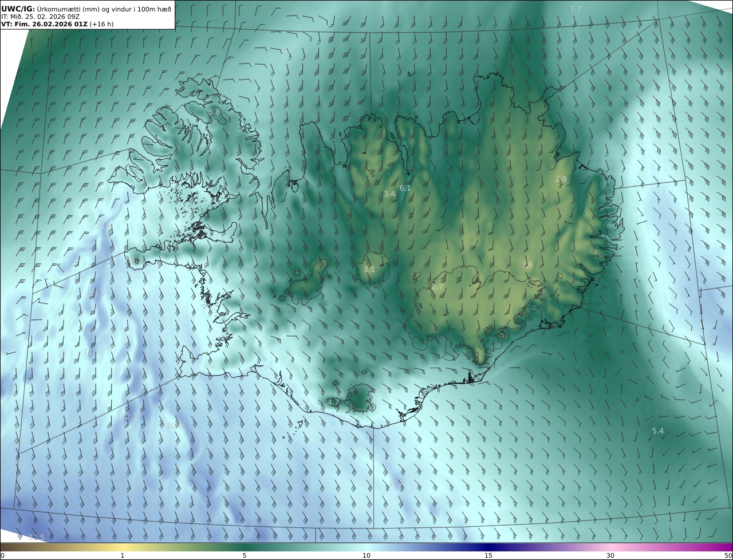Click the '(+16 h)' forecast offset text
This screenshot has width=733, height=560.
102,25
